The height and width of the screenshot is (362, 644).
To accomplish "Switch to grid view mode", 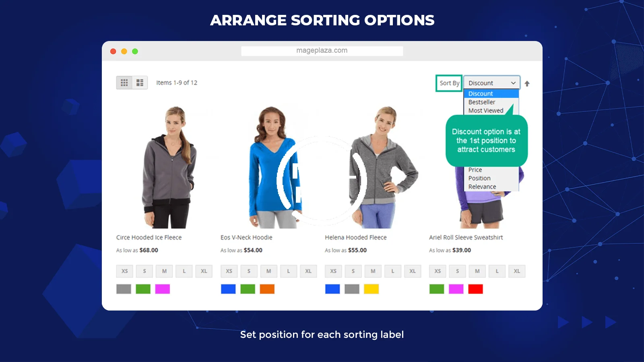I will [124, 82].
